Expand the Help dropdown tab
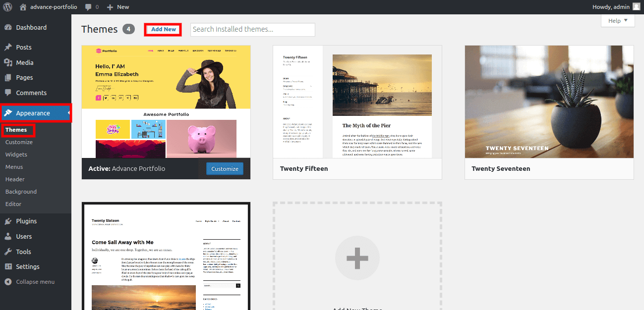Screen dimensions: 644x310 tap(618, 21)
